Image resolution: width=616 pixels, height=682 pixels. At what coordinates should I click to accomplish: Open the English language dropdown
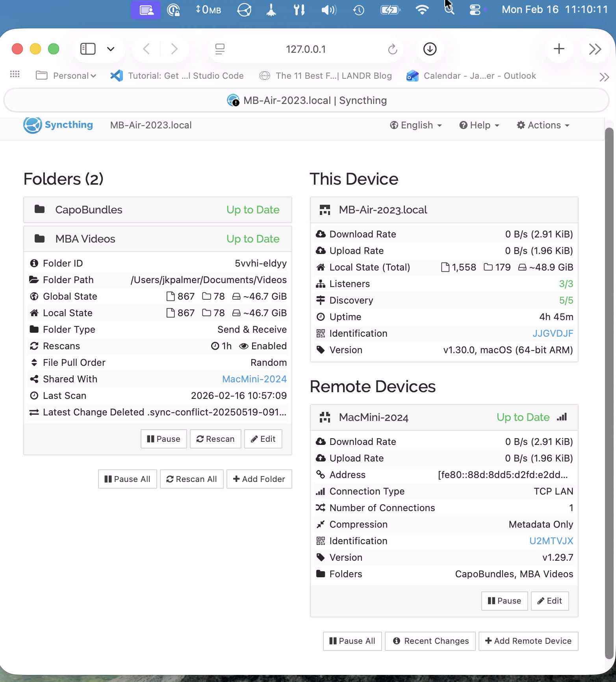click(416, 125)
